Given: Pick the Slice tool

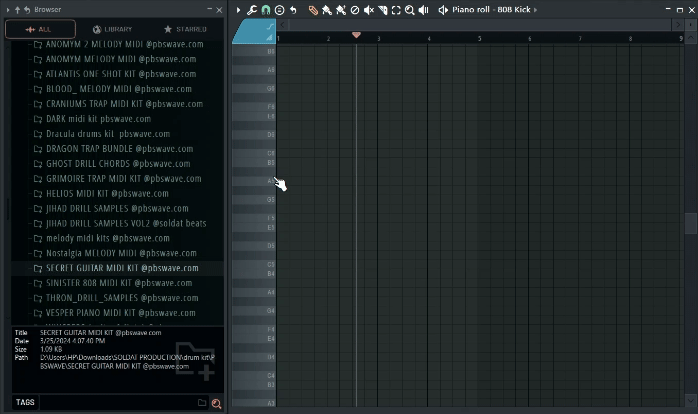Looking at the screenshot, I should click(383, 10).
